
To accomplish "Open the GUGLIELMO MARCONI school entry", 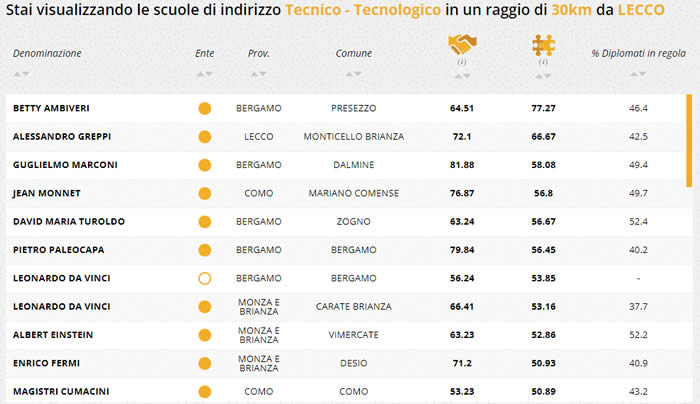I will tap(65, 165).
